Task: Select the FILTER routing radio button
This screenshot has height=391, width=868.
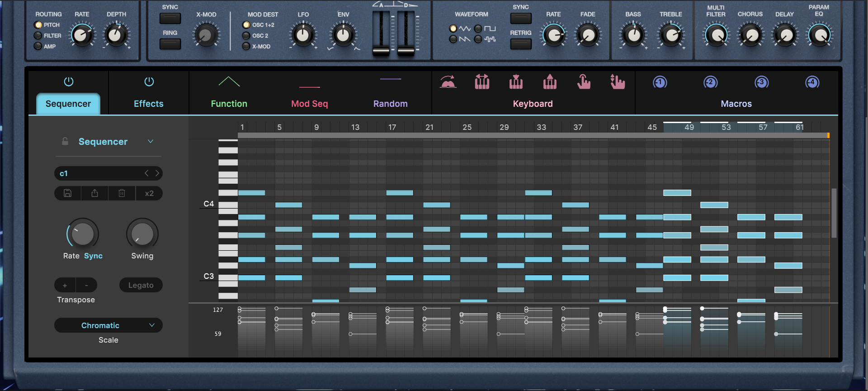Action: pos(38,36)
